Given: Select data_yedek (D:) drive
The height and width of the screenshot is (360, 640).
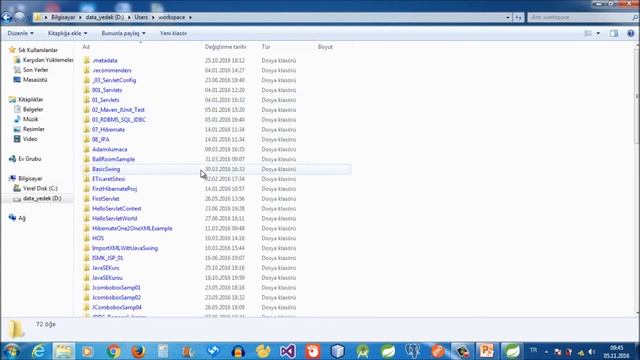Looking at the screenshot, I should (x=42, y=198).
